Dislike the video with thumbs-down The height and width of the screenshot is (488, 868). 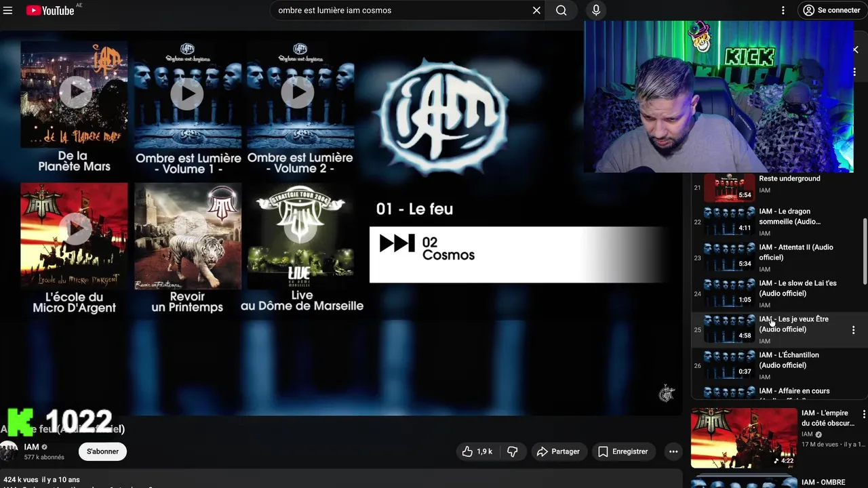point(513,451)
